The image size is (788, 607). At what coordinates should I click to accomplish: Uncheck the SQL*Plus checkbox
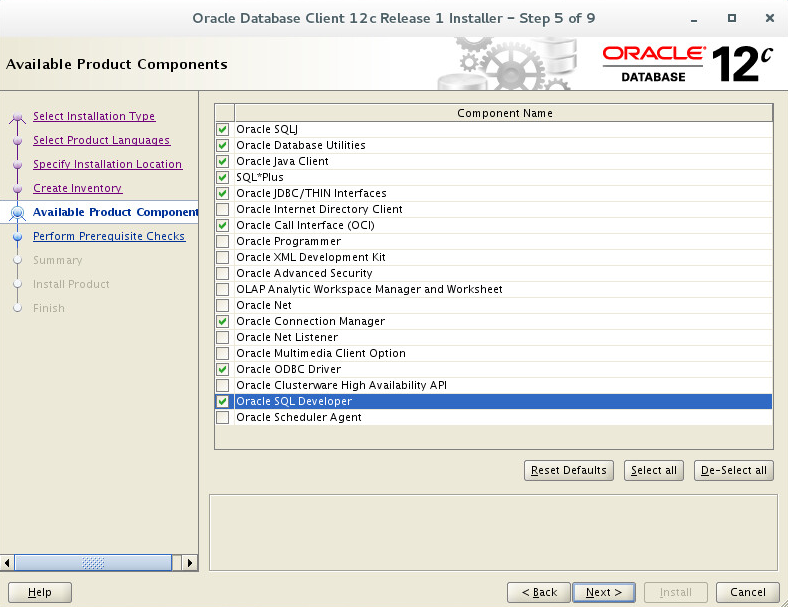tap(223, 177)
